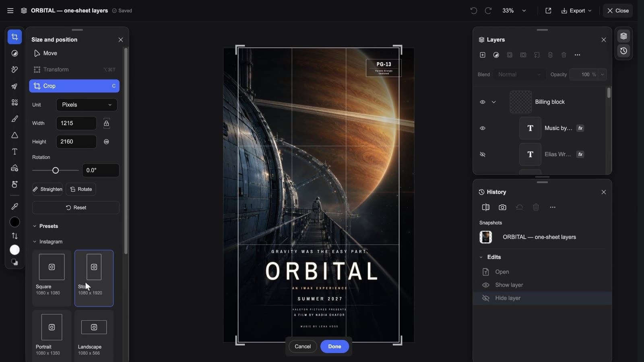Open the hamburger main menu
Viewport: 644px width, 362px height.
(10, 10)
